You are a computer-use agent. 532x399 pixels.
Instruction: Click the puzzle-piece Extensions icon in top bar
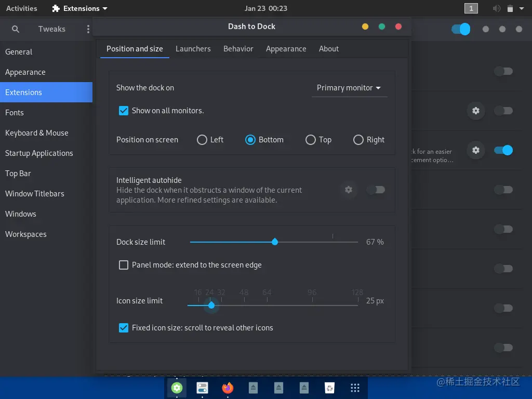[x=56, y=8]
